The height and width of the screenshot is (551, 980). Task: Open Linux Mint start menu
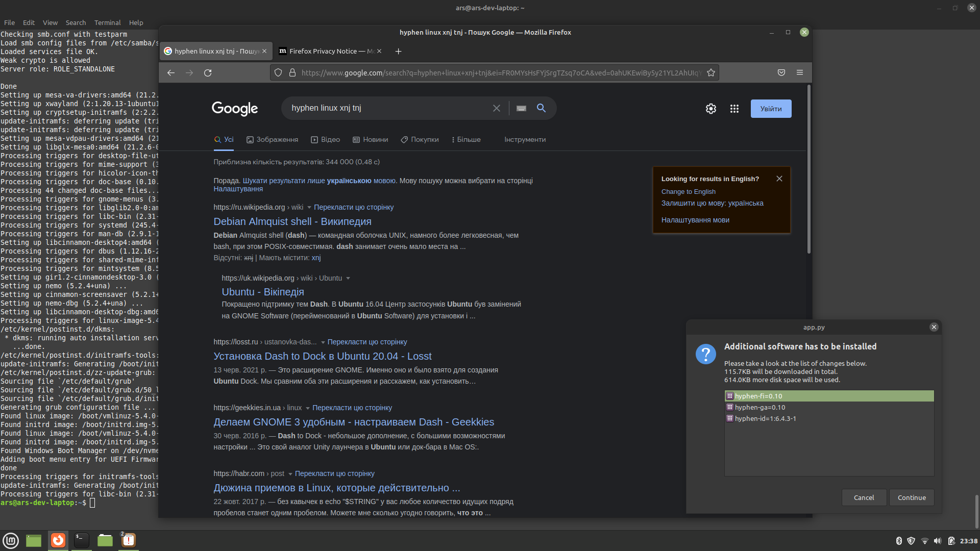click(11, 540)
